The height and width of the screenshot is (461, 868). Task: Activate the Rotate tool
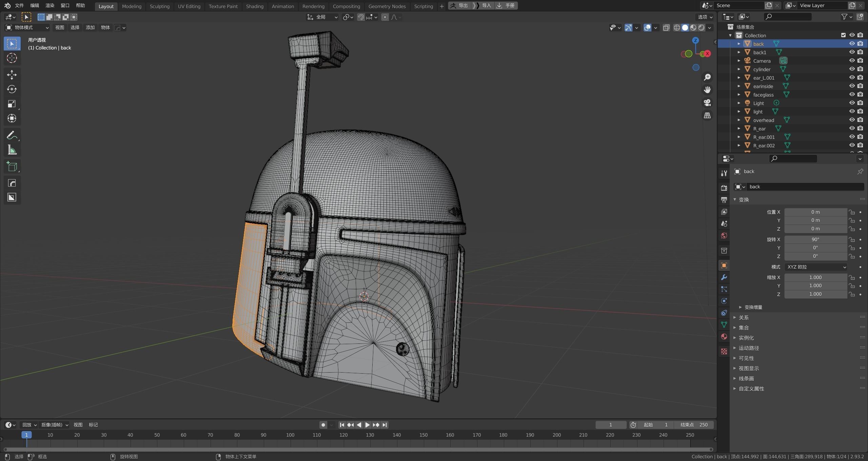point(12,89)
